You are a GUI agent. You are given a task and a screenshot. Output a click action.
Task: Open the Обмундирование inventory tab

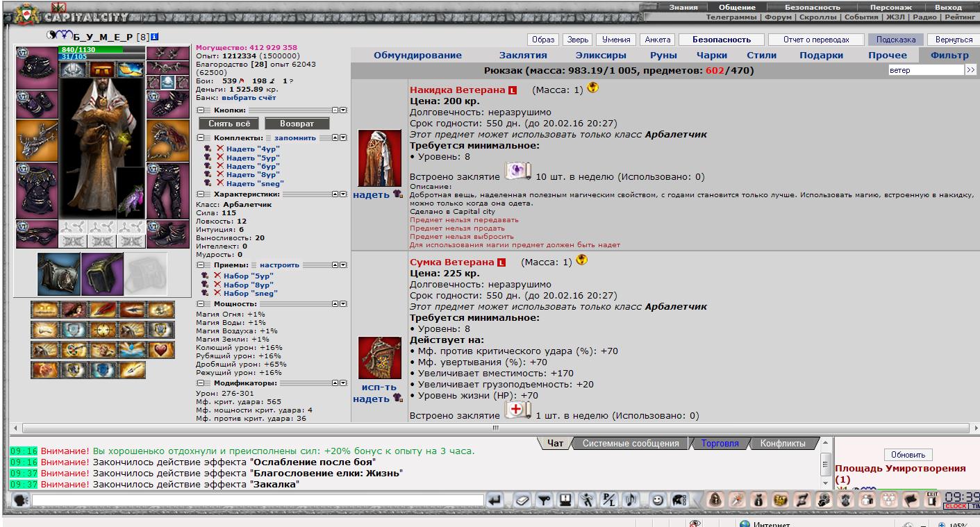click(417, 55)
